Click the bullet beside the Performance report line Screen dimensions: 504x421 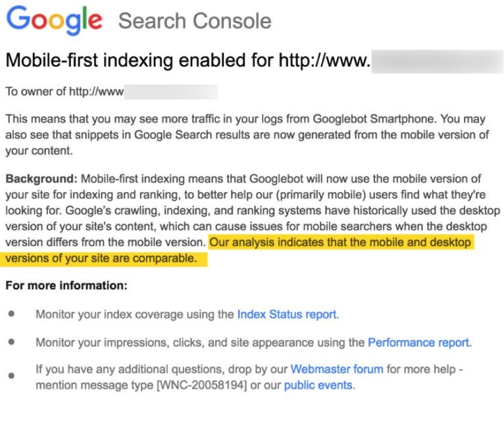pyautogui.click(x=11, y=342)
